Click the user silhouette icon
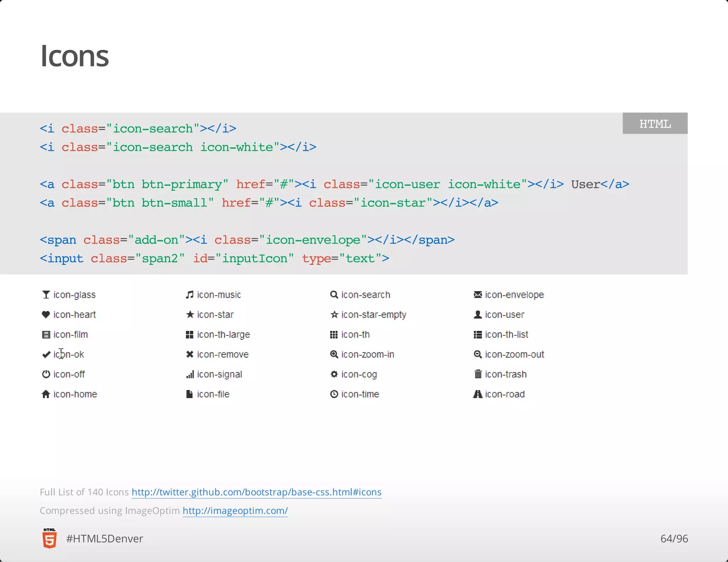Image resolution: width=728 pixels, height=562 pixels. 478,314
